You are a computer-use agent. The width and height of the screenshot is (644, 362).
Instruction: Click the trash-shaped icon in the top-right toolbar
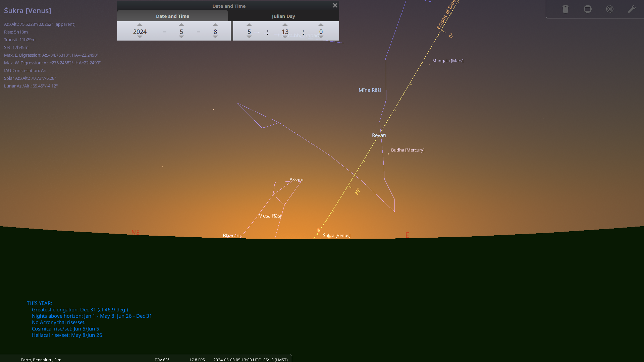(566, 9)
